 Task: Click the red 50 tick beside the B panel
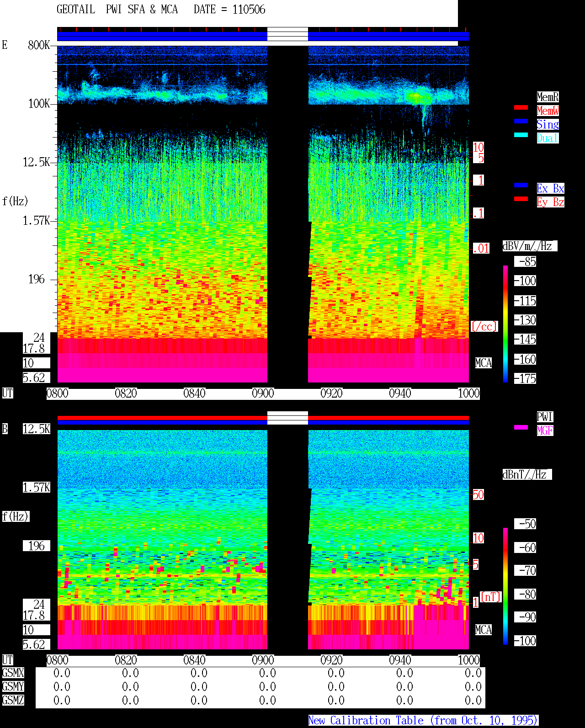click(478, 494)
